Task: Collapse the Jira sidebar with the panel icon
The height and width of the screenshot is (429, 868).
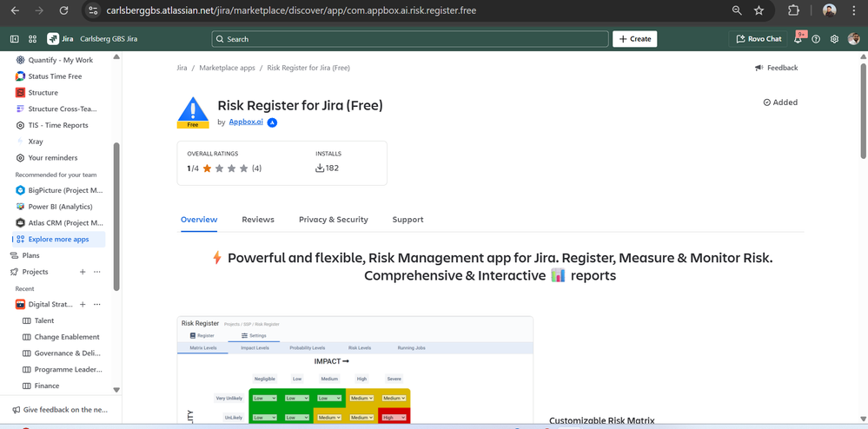Action: 15,39
